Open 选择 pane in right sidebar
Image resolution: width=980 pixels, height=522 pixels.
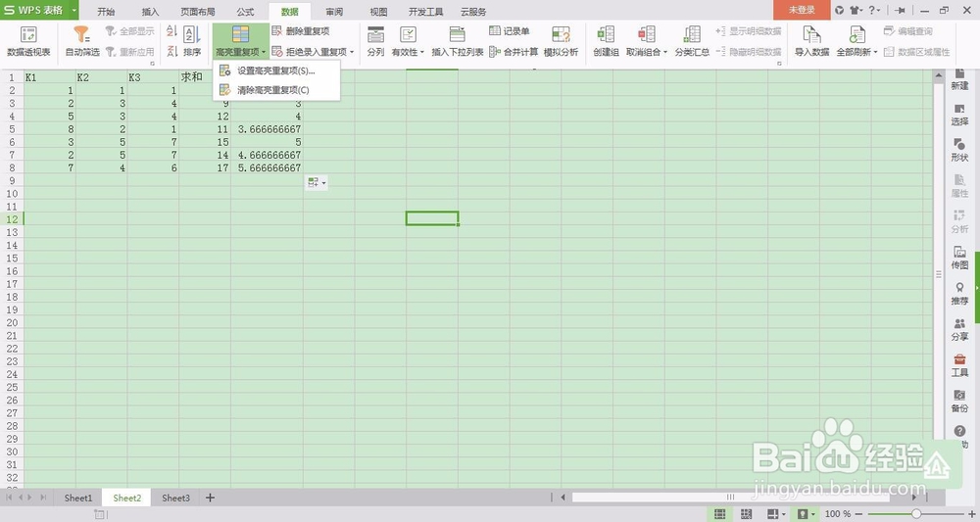[x=959, y=115]
